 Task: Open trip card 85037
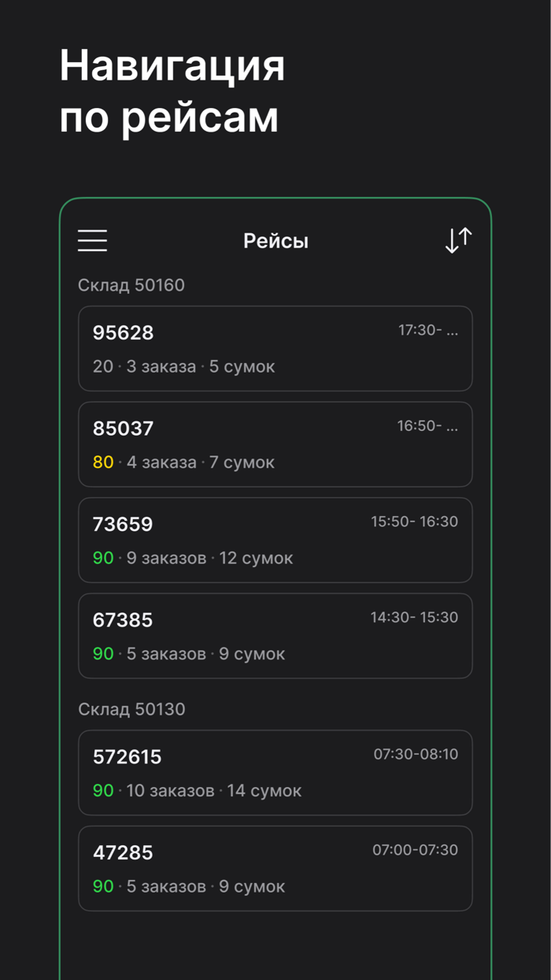point(275,444)
